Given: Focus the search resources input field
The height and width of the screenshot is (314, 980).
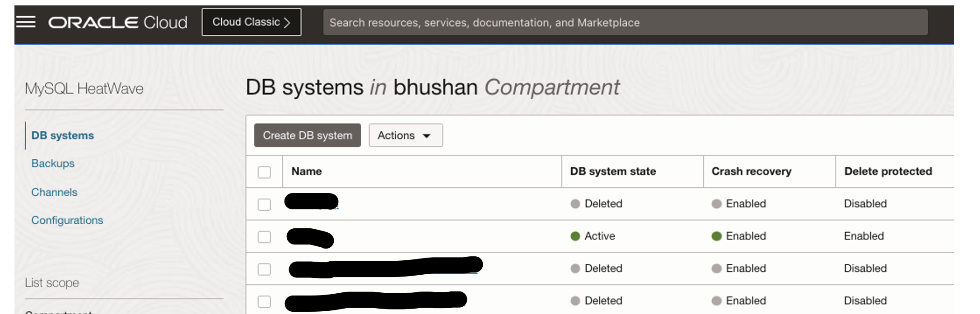Looking at the screenshot, I should click(625, 22).
